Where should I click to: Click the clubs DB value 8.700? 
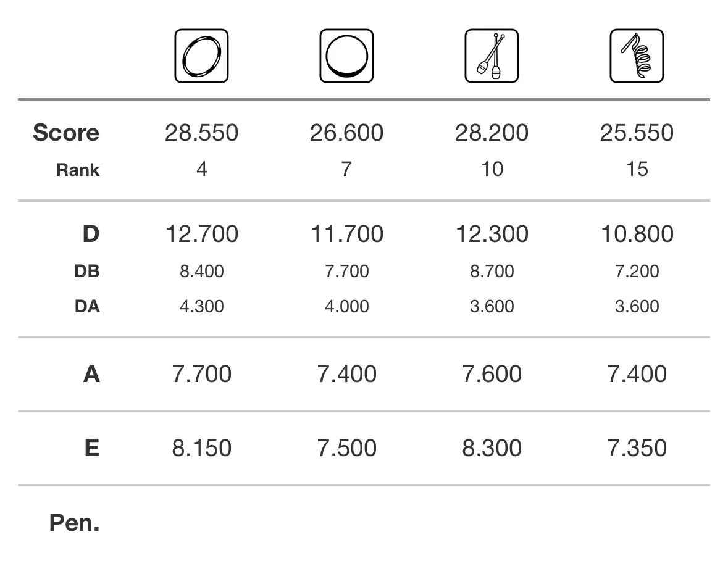(492, 271)
